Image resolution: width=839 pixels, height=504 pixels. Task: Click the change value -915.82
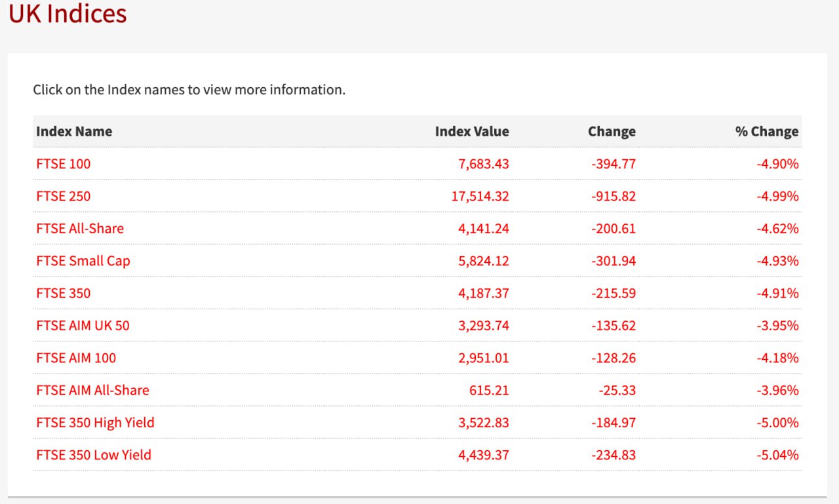(614, 196)
